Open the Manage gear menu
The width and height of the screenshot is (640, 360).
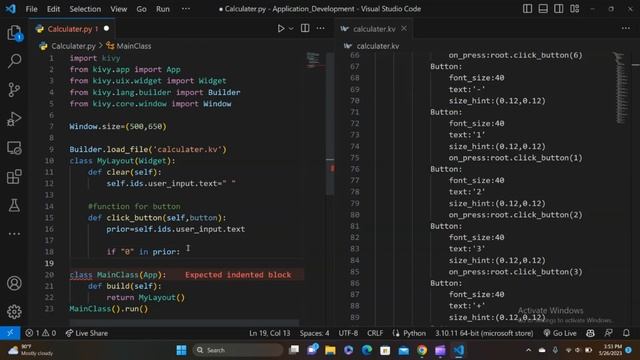(x=14, y=311)
